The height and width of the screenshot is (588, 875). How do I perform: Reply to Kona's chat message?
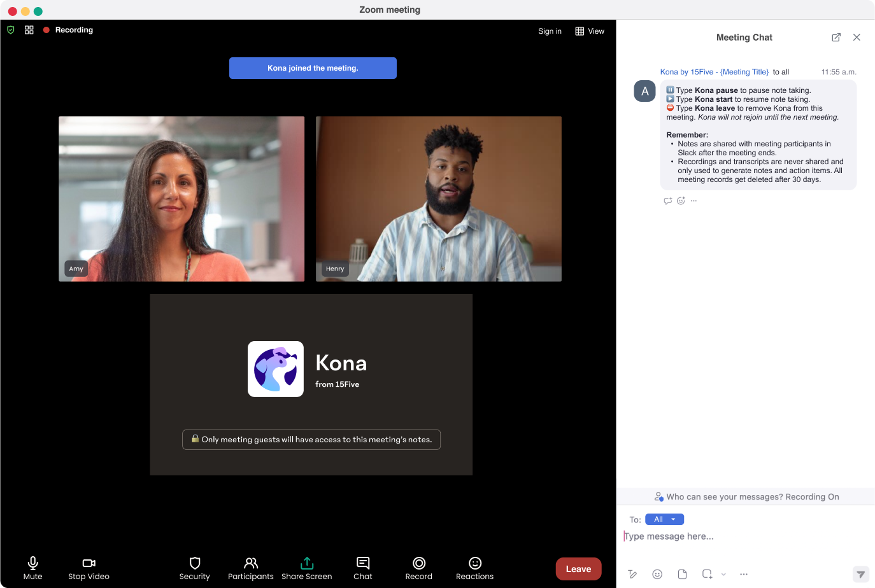pos(667,200)
